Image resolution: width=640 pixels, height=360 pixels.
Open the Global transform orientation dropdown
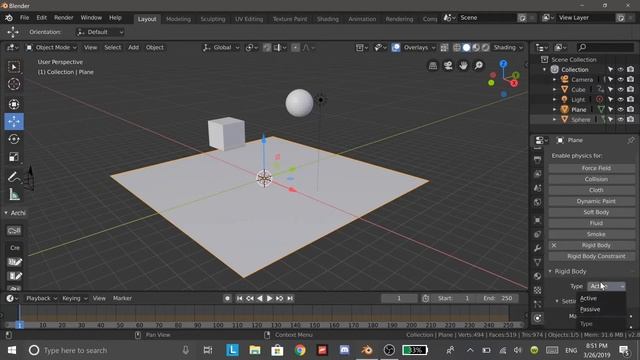[221, 48]
